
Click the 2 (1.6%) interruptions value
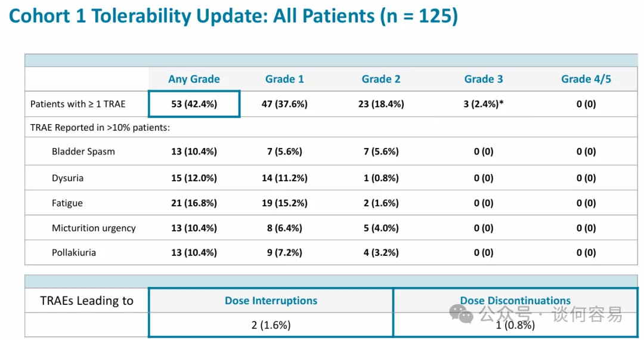coord(271,325)
